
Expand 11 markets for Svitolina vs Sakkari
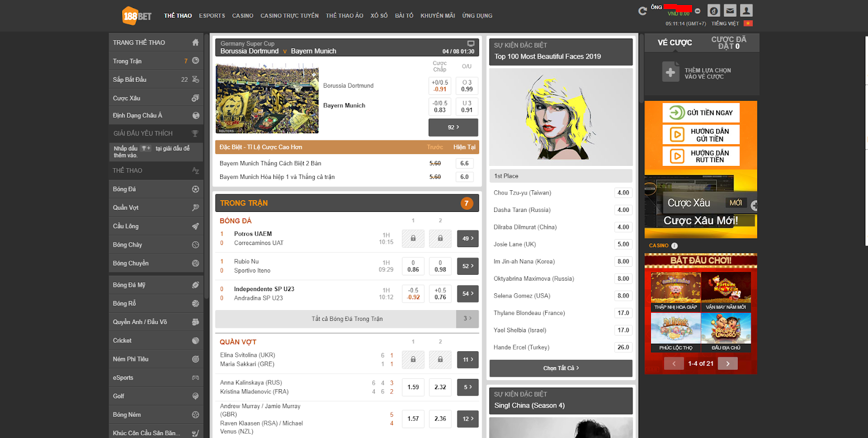(468, 359)
